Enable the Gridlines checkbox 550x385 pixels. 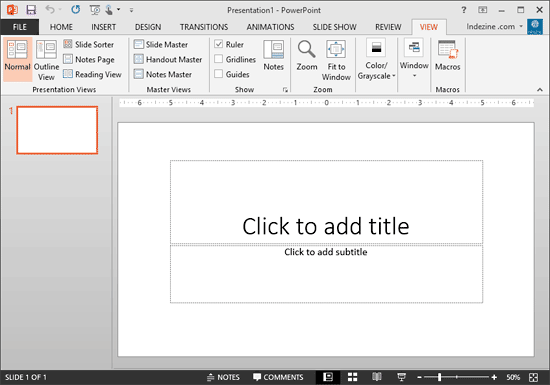219,59
